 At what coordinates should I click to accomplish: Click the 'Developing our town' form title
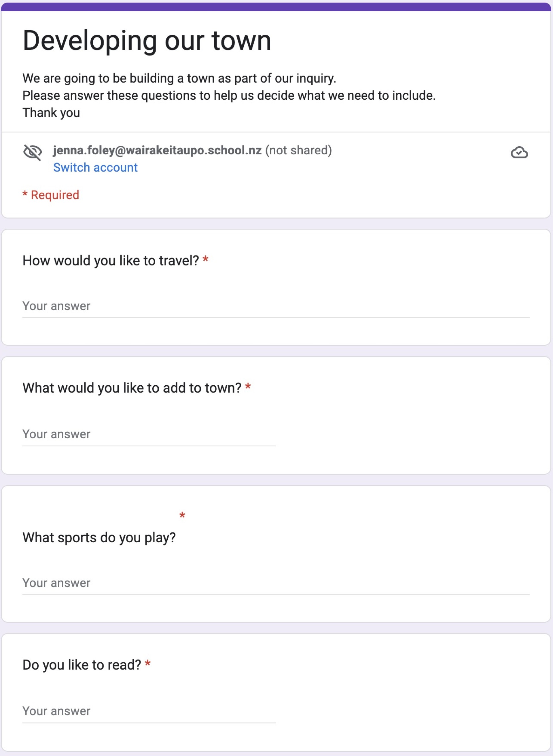coord(147,41)
